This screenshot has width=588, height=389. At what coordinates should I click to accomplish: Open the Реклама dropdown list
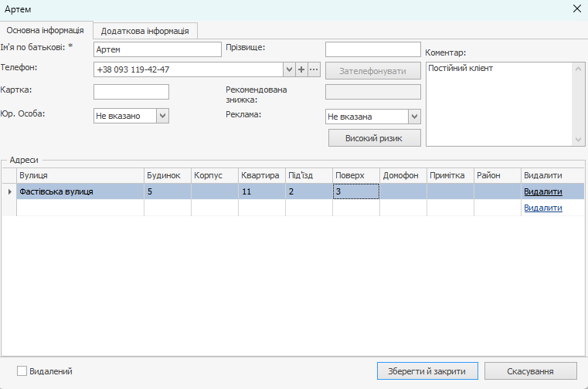coord(414,117)
